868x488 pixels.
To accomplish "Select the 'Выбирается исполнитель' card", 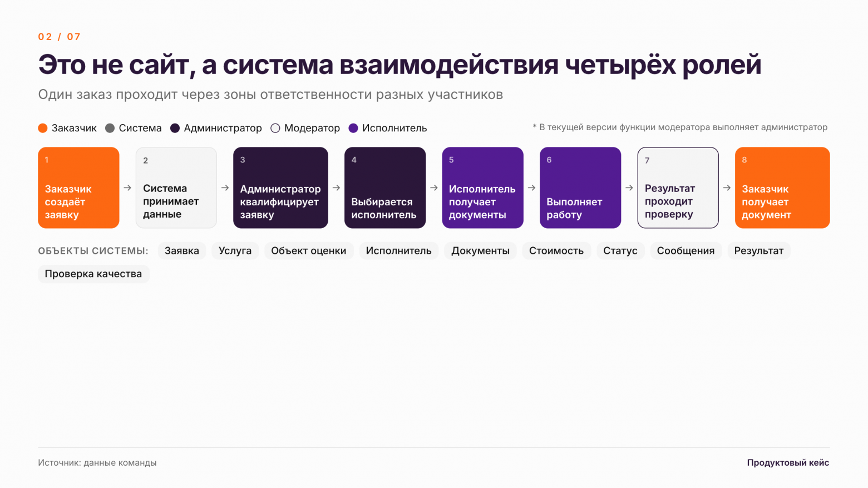I will click(385, 188).
